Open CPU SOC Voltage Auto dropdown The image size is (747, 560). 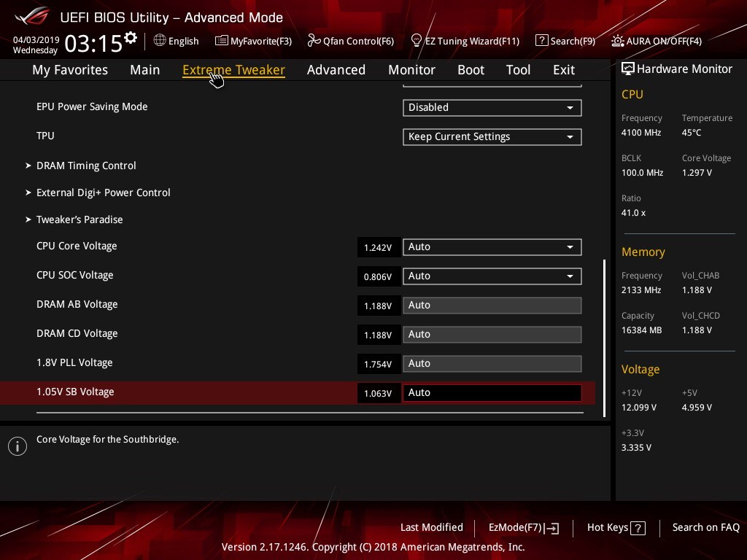(492, 276)
